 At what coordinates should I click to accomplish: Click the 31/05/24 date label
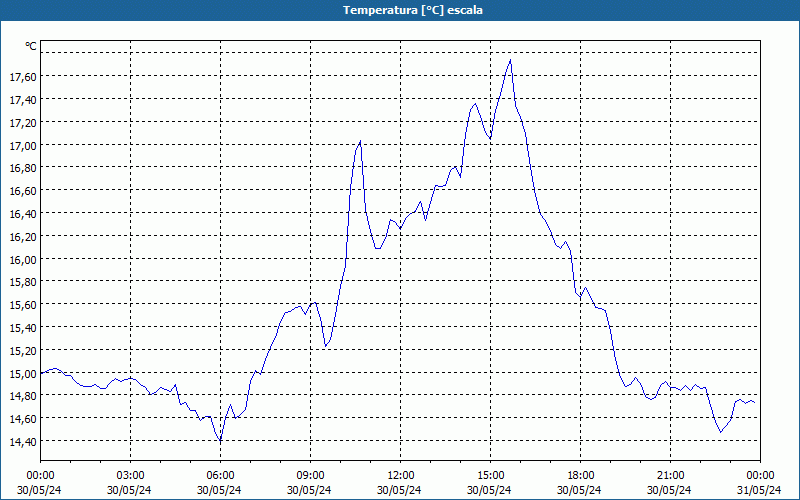coord(759,490)
